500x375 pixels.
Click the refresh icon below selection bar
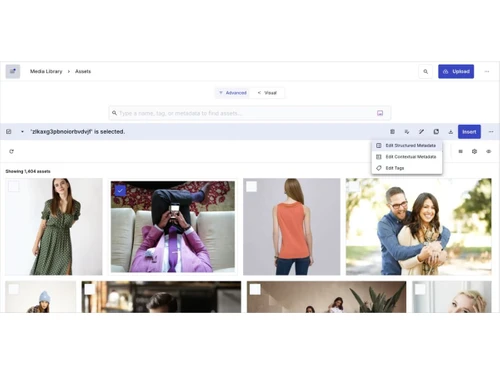(x=11, y=151)
